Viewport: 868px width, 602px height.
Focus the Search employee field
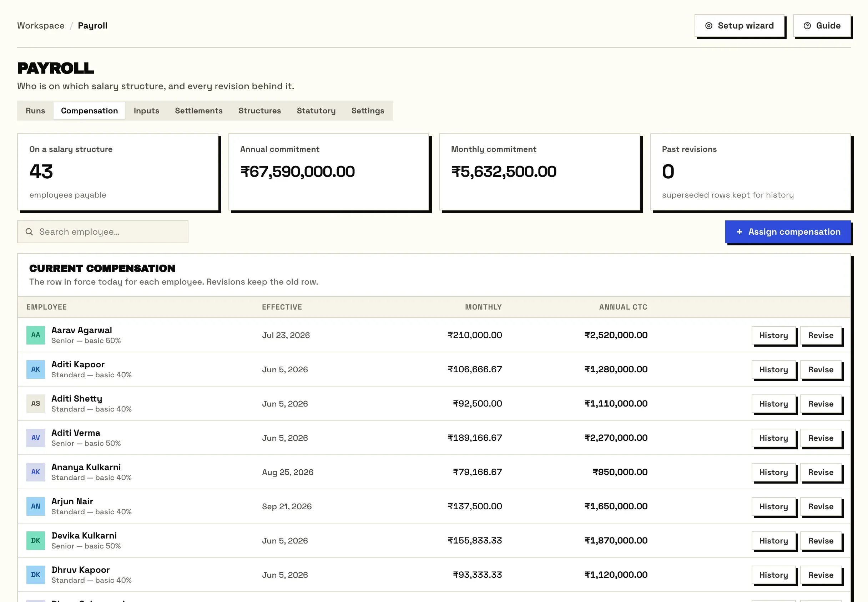coord(103,231)
